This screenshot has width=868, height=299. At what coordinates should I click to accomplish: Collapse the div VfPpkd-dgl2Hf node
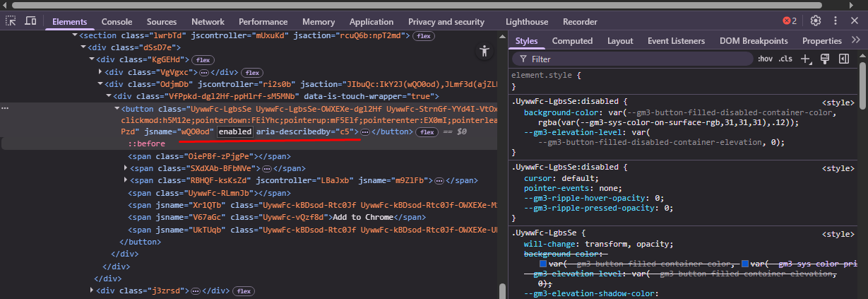pyautogui.click(x=109, y=96)
